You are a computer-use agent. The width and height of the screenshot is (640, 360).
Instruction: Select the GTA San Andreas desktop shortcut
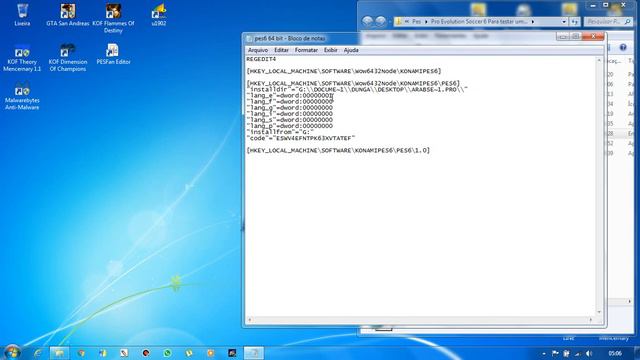68,15
